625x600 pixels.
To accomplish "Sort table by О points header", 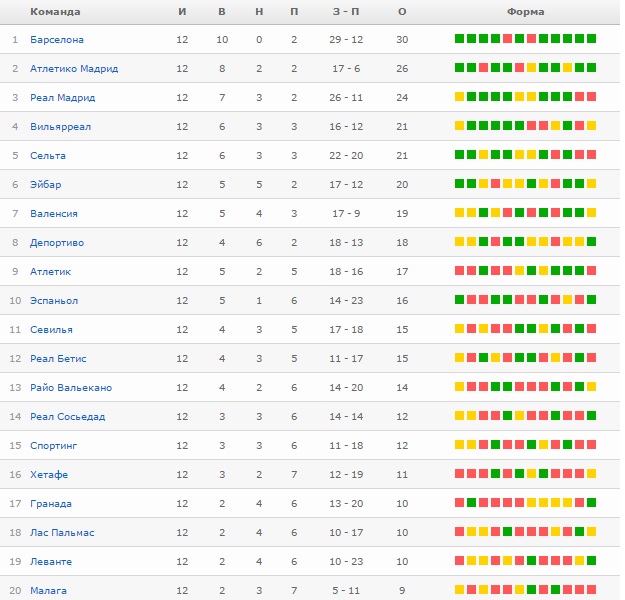I will [x=402, y=12].
